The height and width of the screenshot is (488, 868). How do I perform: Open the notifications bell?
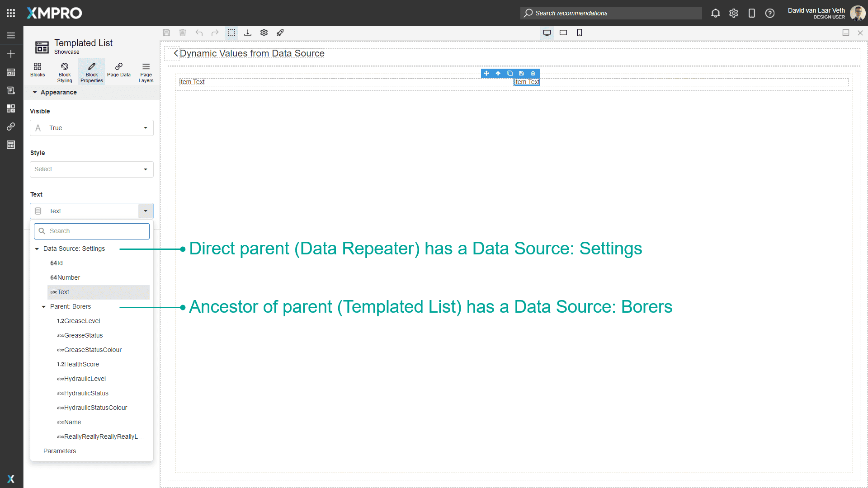click(x=715, y=13)
